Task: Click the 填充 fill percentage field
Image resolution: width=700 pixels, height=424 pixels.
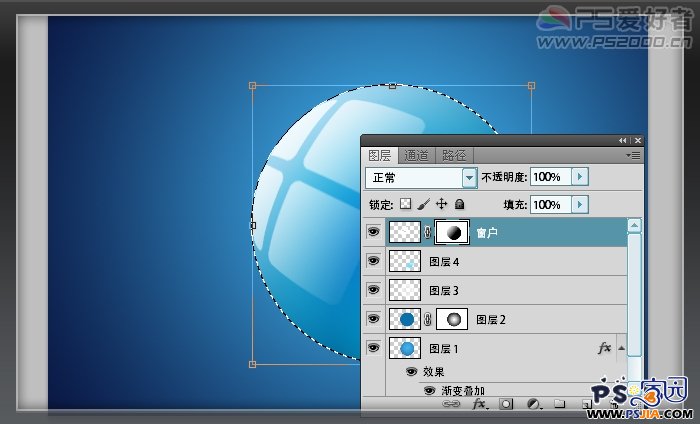Action: [x=547, y=204]
